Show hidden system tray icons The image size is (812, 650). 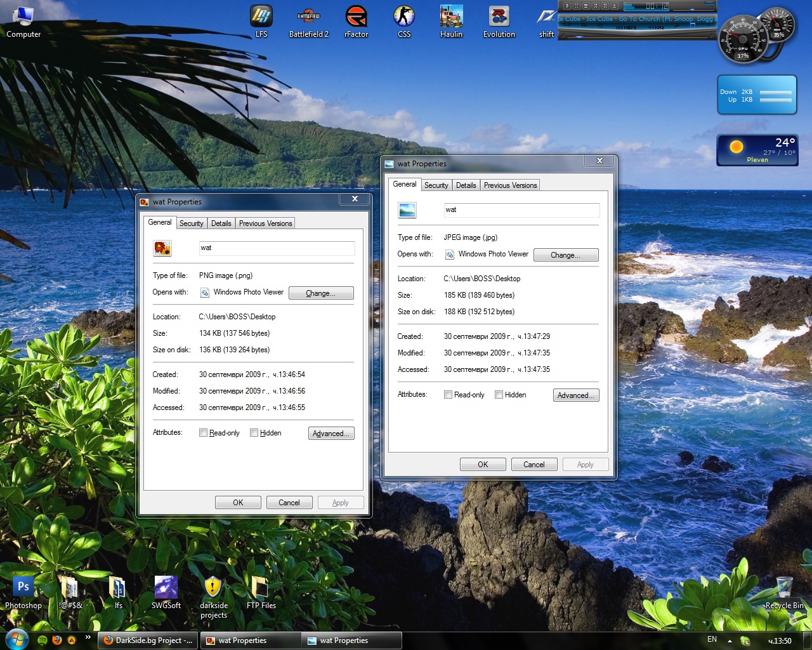click(730, 640)
